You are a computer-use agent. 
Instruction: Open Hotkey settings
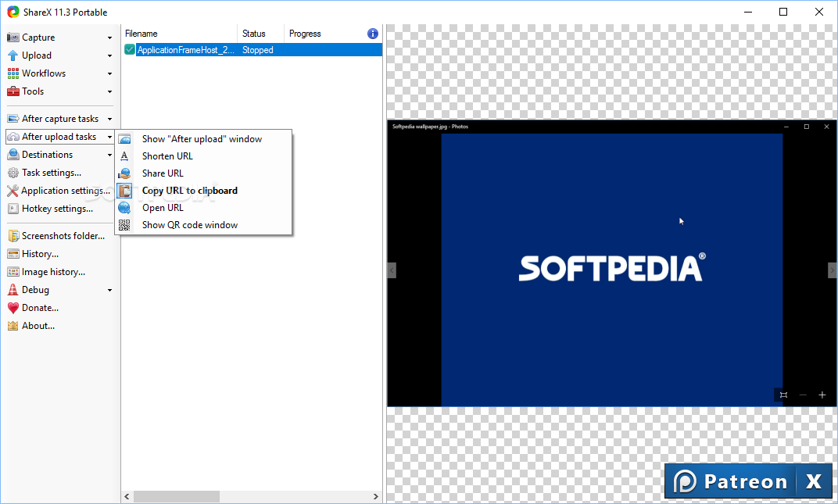(x=60, y=209)
